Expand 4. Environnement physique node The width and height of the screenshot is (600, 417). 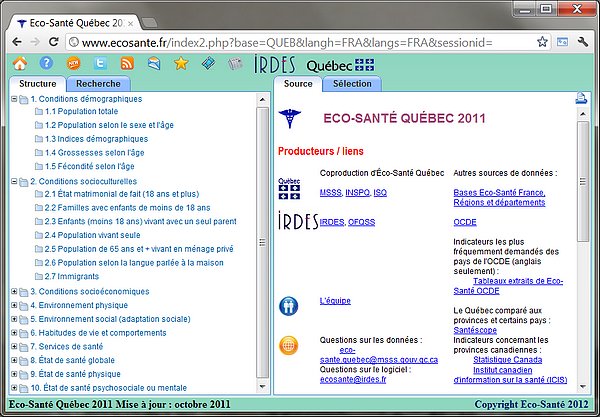click(x=14, y=305)
